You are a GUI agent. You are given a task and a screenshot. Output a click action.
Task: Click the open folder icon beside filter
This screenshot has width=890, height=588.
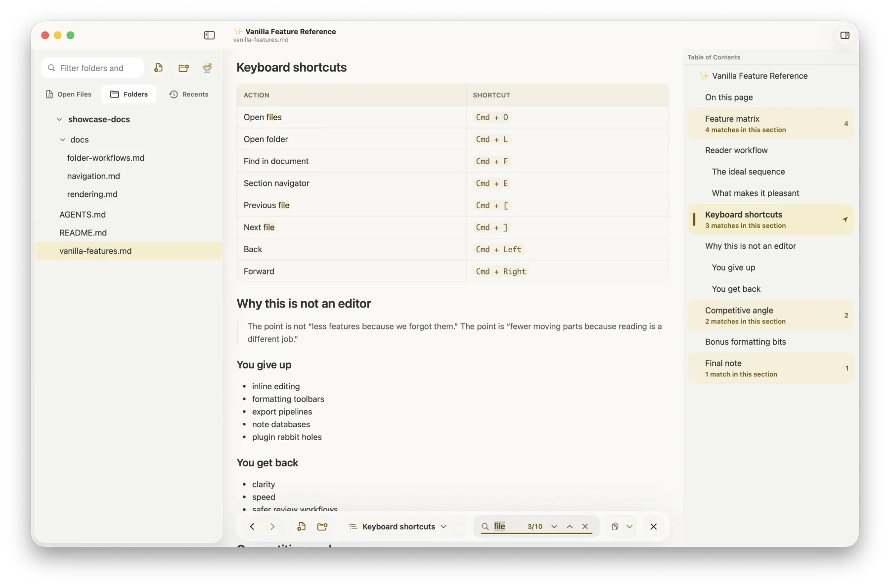click(183, 68)
